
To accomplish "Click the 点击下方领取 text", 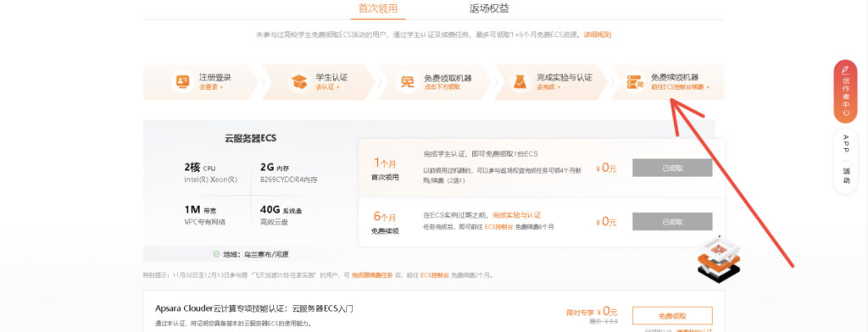I will pos(442,87).
